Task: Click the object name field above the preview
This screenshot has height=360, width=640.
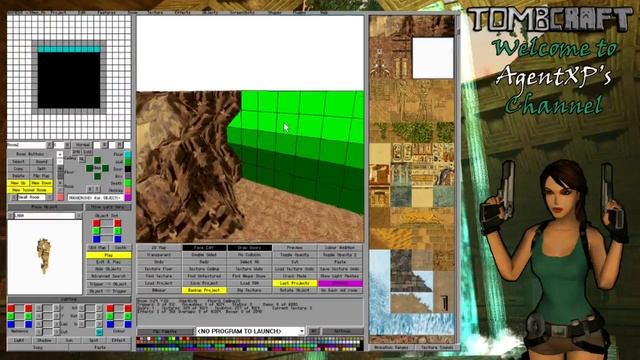Action: pos(45,216)
